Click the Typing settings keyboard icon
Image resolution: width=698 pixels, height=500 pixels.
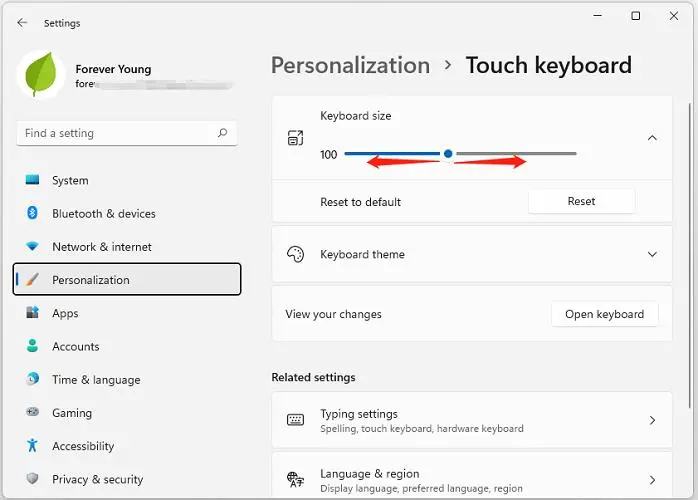click(295, 420)
